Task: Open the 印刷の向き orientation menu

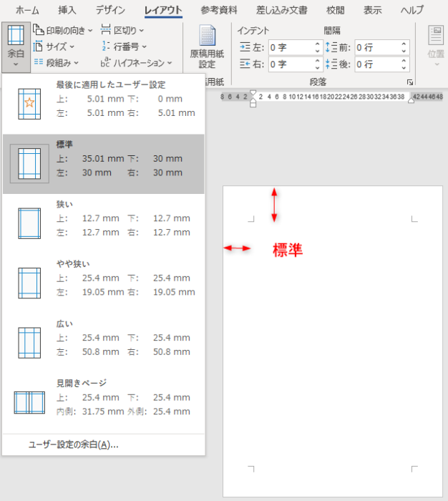Action: pyautogui.click(x=63, y=30)
